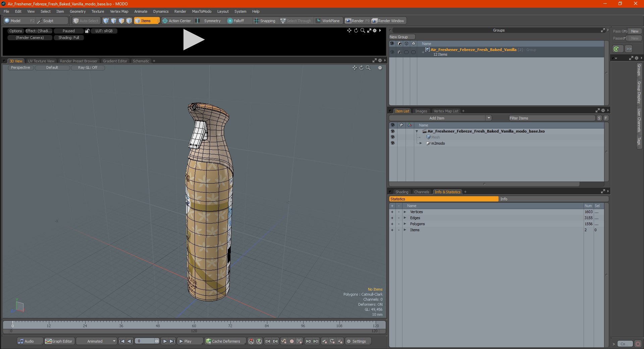Go to first frame
644x349 pixels.
(122, 341)
